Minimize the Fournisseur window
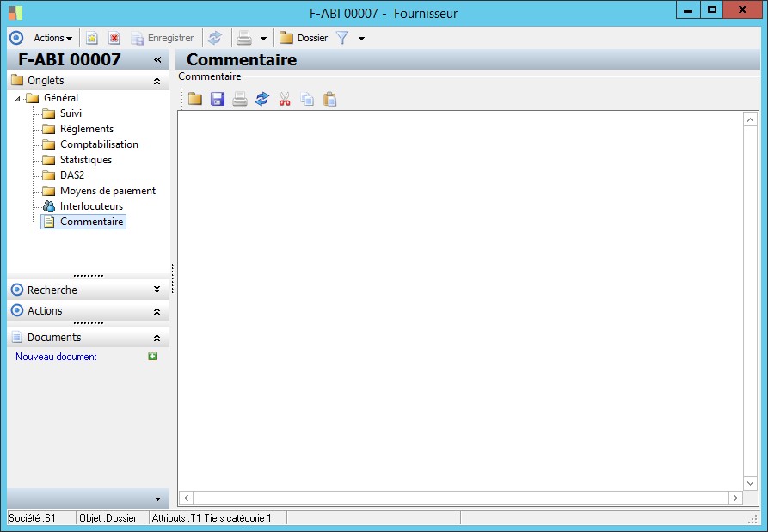 [x=688, y=9]
